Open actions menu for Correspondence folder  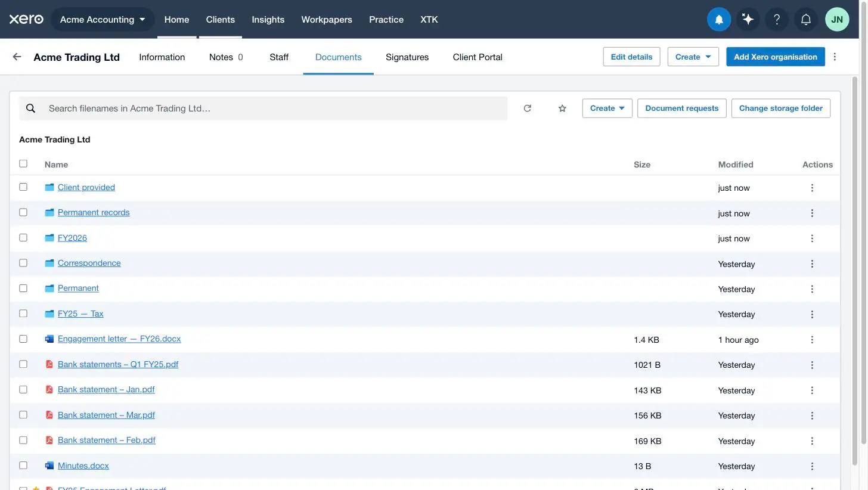click(812, 264)
